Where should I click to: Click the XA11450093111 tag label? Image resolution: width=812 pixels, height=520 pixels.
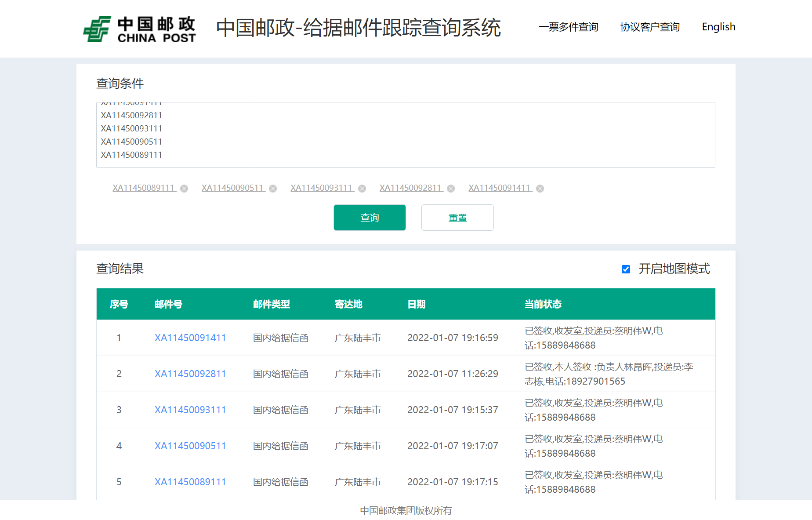(x=322, y=188)
